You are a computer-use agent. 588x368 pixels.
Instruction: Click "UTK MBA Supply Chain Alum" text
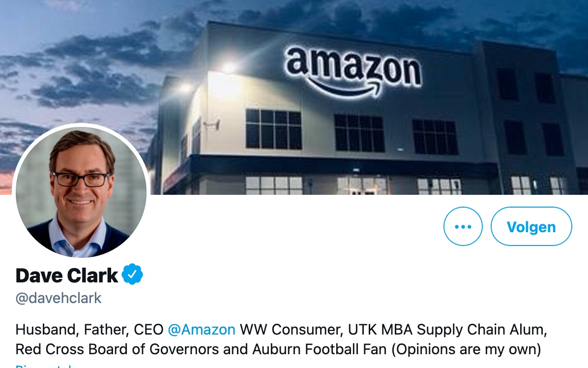pos(445,329)
